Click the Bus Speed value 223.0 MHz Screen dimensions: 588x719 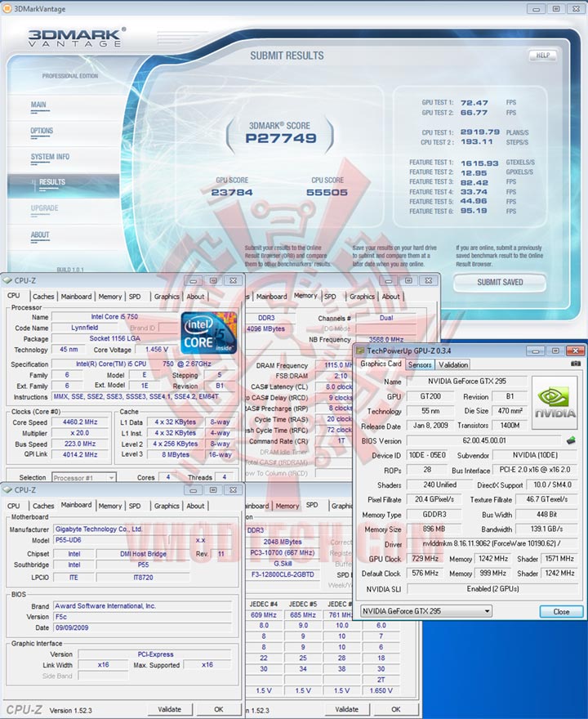(x=80, y=444)
